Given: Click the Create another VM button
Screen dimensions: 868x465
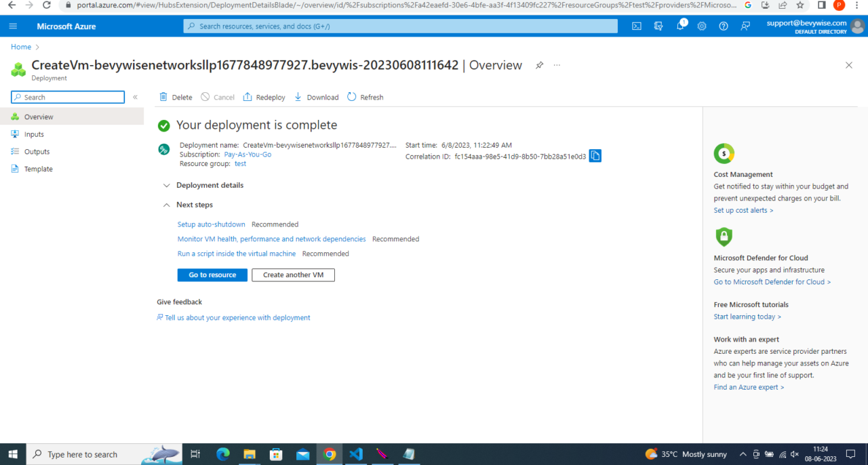Looking at the screenshot, I should pyautogui.click(x=293, y=275).
